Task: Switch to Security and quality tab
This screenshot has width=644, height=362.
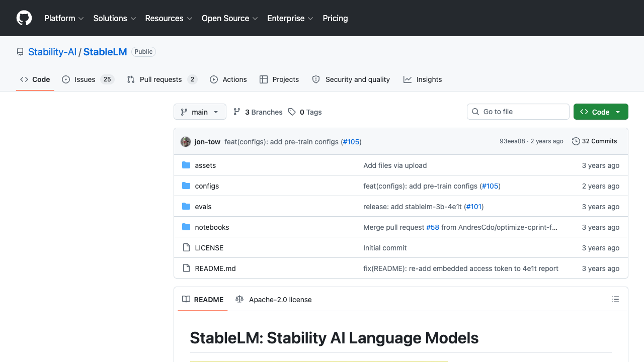Action: (351, 79)
